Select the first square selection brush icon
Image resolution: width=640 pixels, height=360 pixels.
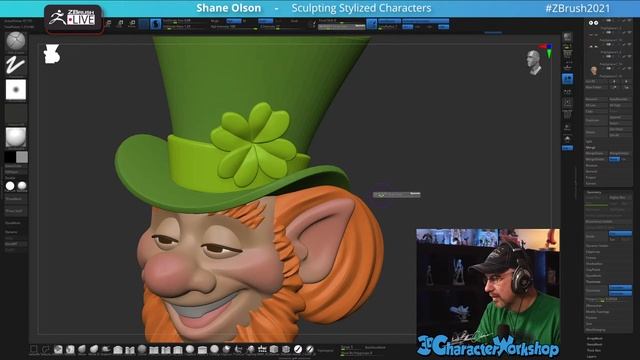click(33, 349)
